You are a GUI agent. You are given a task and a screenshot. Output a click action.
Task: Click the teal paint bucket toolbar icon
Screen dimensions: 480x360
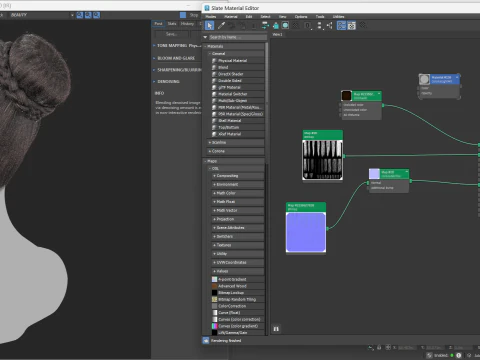[276, 25]
